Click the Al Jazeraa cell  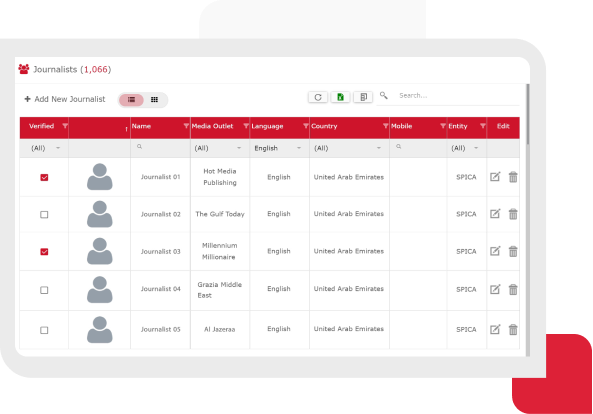click(x=219, y=329)
